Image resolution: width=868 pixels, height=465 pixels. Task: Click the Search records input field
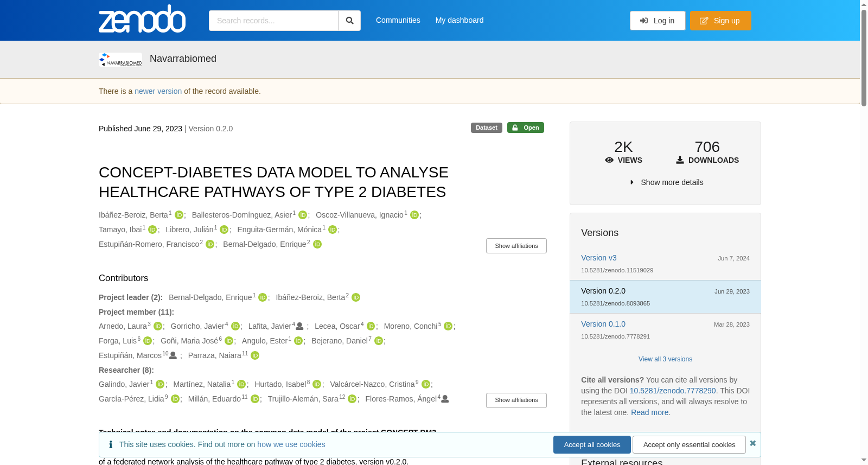273,21
